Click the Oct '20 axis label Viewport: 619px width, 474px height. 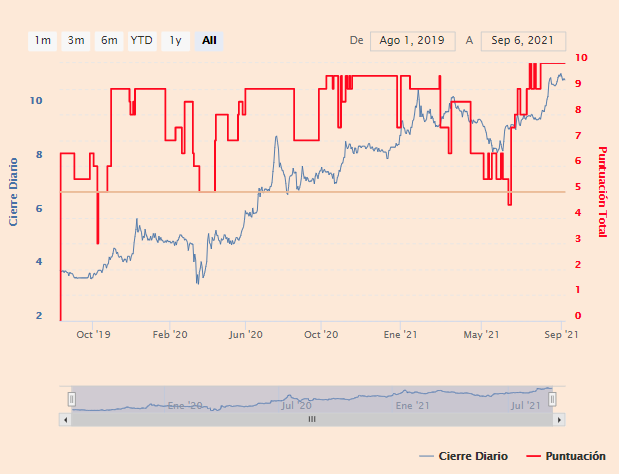point(321,335)
